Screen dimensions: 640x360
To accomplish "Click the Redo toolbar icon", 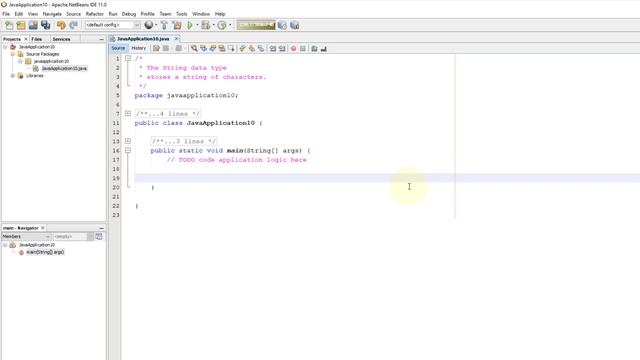I will [x=73, y=25].
